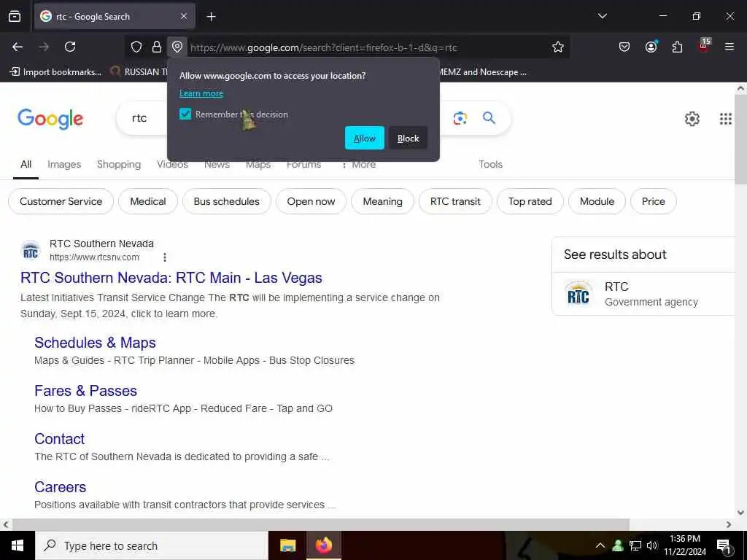Open the Windows Start menu
747x560 pixels.
(18, 545)
